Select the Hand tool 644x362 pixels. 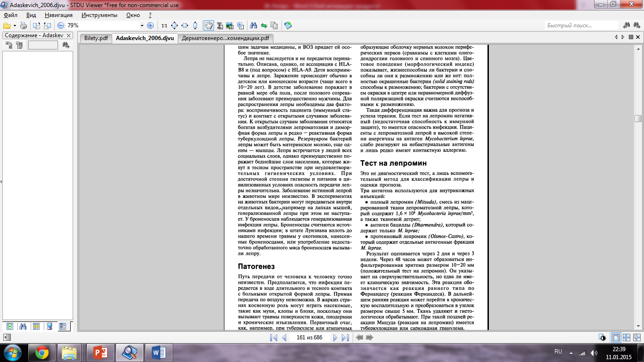[x=209, y=25]
